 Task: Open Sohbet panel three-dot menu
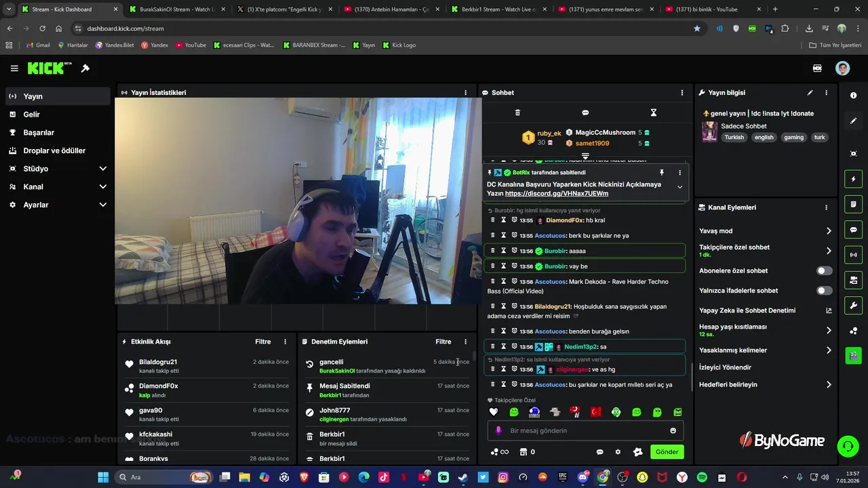[682, 93]
